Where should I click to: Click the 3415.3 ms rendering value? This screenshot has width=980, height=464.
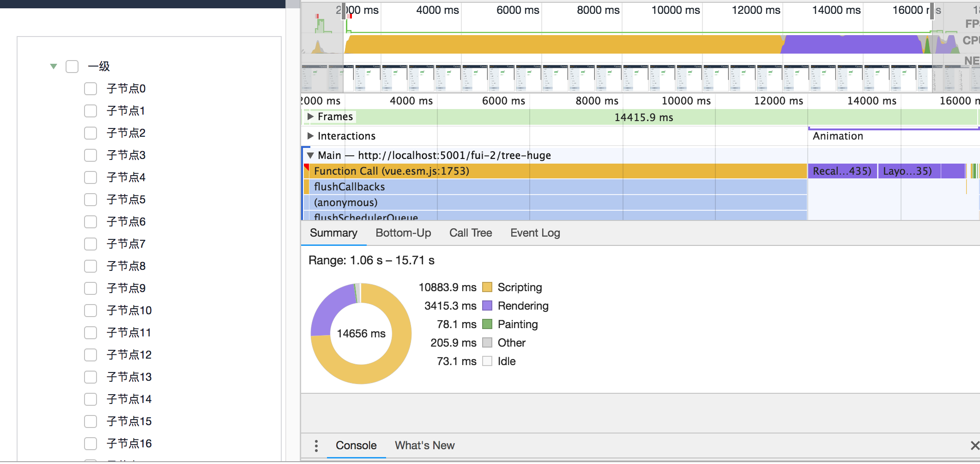[x=450, y=306]
